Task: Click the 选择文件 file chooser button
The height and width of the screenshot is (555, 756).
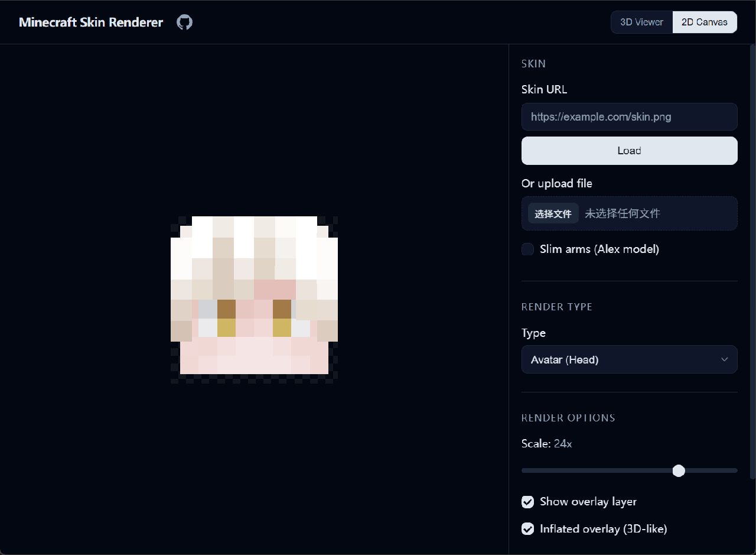Action: [553, 214]
